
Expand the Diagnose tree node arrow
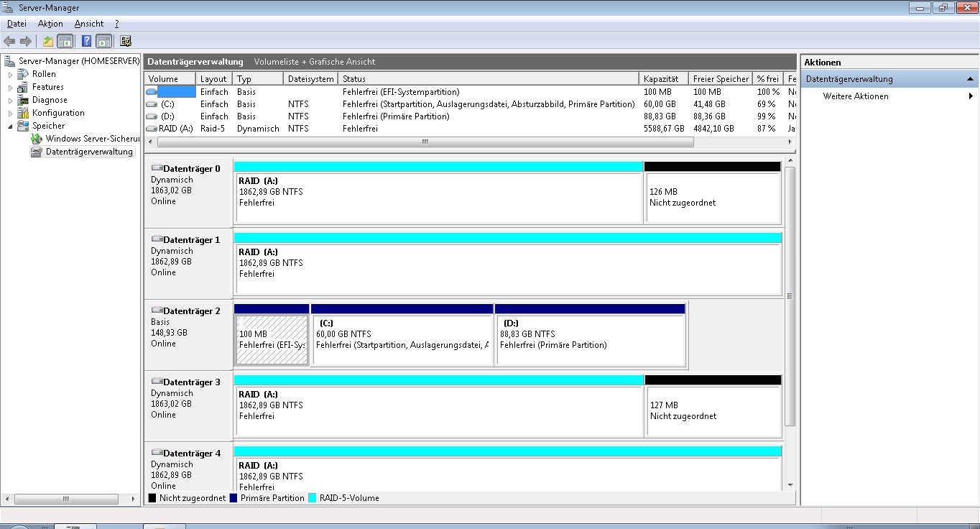tap(10, 100)
